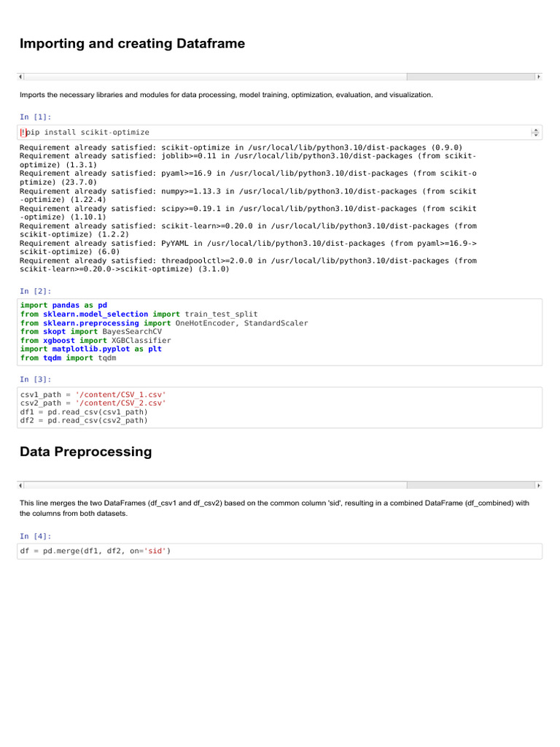The height and width of the screenshot is (747, 560).
Task: Click the output line mentioning 'scikit-learn>=0.20.0' in
Action: point(248,230)
